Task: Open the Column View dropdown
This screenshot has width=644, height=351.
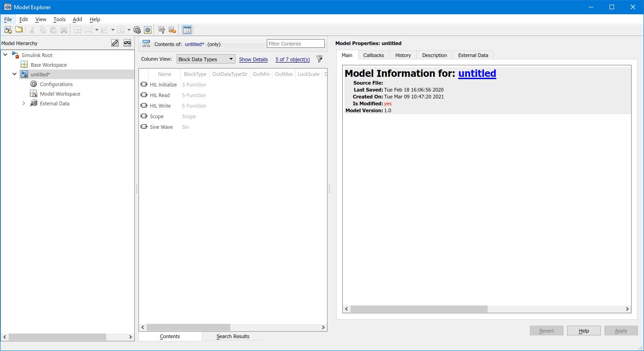Action: click(x=206, y=59)
